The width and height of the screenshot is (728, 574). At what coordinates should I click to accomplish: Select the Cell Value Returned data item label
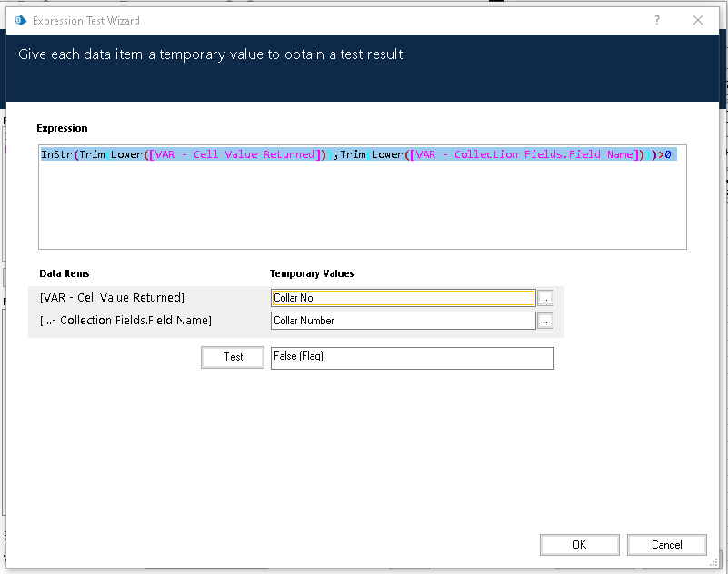(x=113, y=298)
